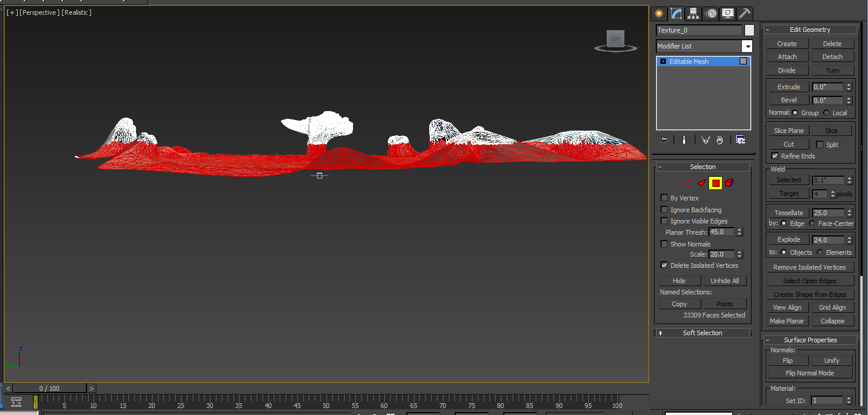
Task: Collapse the Surface Properties rollout
Action: [x=810, y=340]
